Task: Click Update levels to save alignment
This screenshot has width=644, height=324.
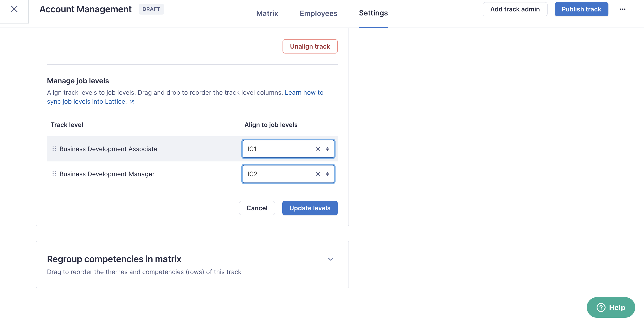Action: (x=310, y=208)
